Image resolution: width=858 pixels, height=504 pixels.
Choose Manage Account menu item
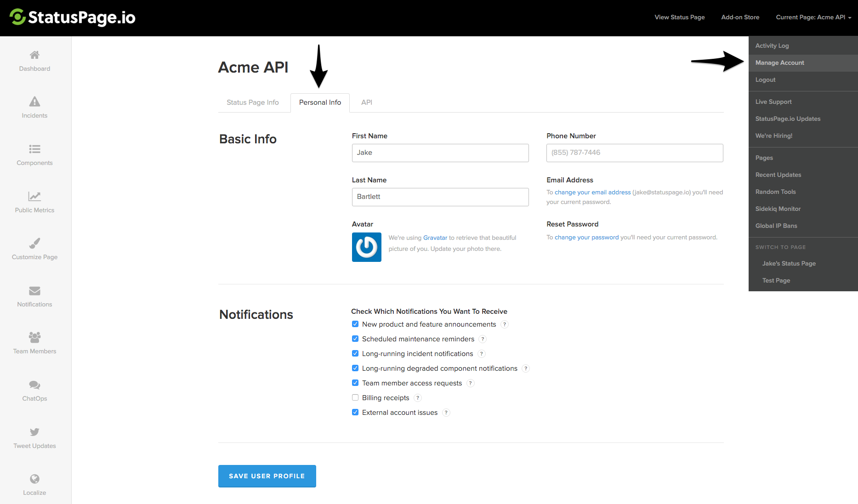(x=803, y=62)
